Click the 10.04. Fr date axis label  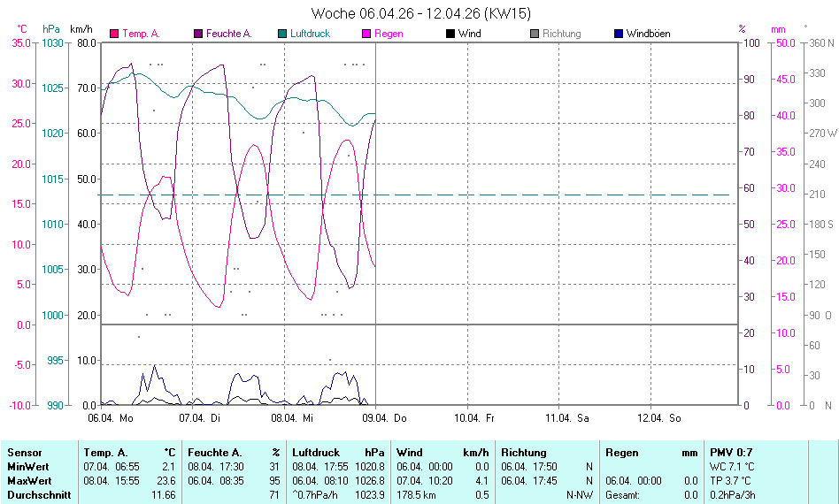(x=474, y=417)
